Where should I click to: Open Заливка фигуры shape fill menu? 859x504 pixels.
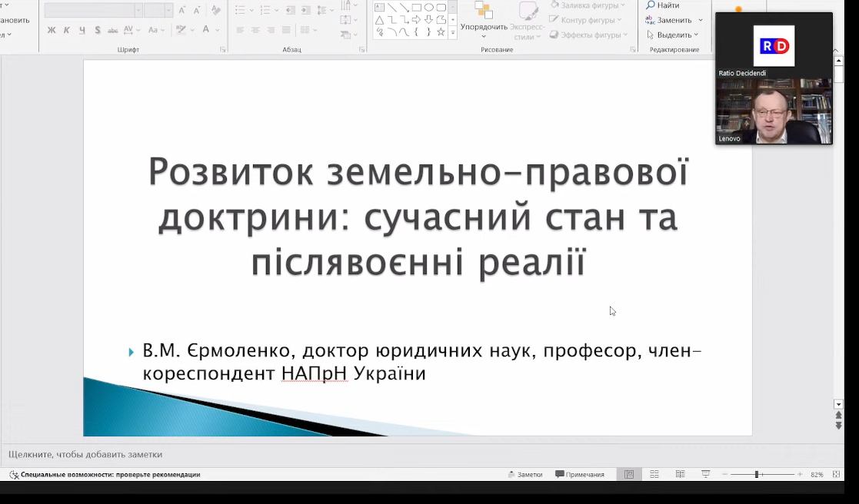click(x=587, y=5)
